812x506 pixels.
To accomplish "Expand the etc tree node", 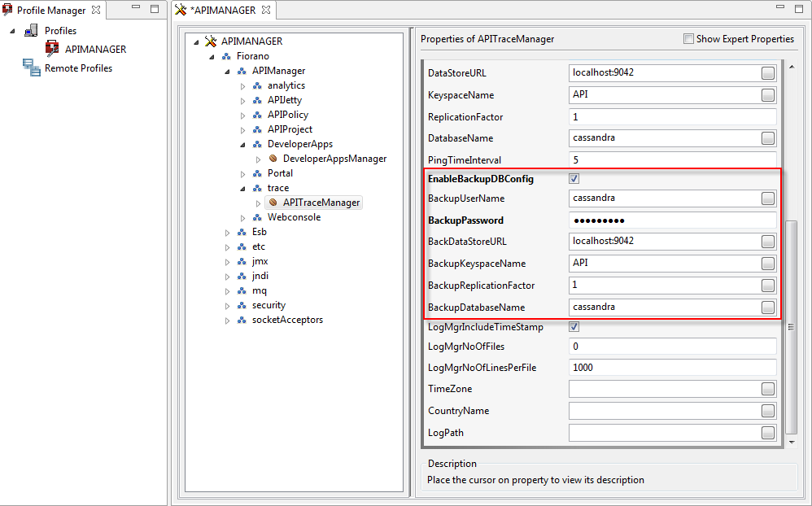I will (x=227, y=247).
